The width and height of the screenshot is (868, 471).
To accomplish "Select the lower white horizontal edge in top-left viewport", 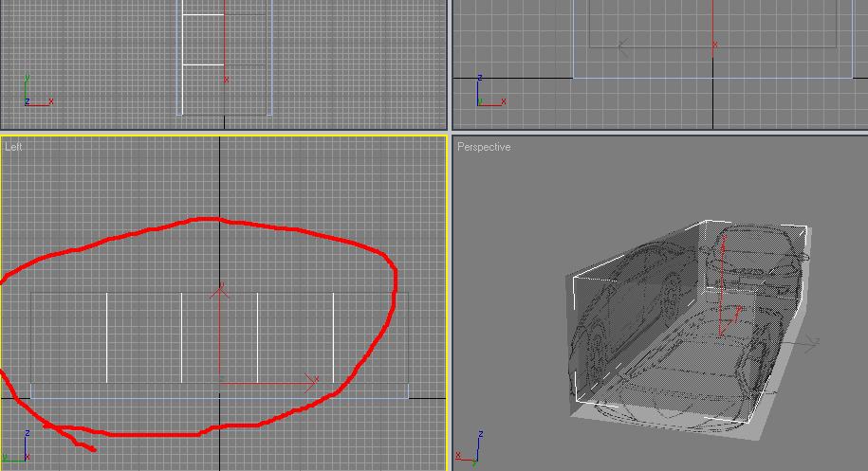I will [x=203, y=64].
